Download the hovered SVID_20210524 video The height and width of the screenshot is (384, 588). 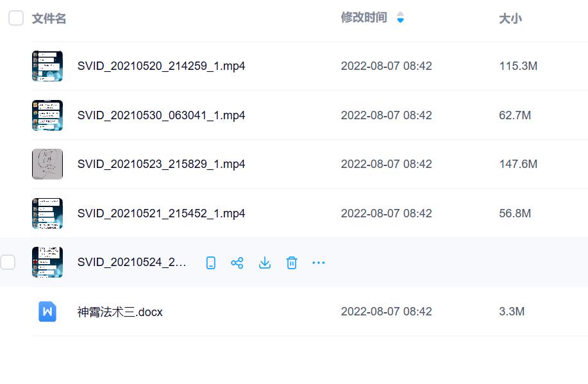[x=264, y=263]
